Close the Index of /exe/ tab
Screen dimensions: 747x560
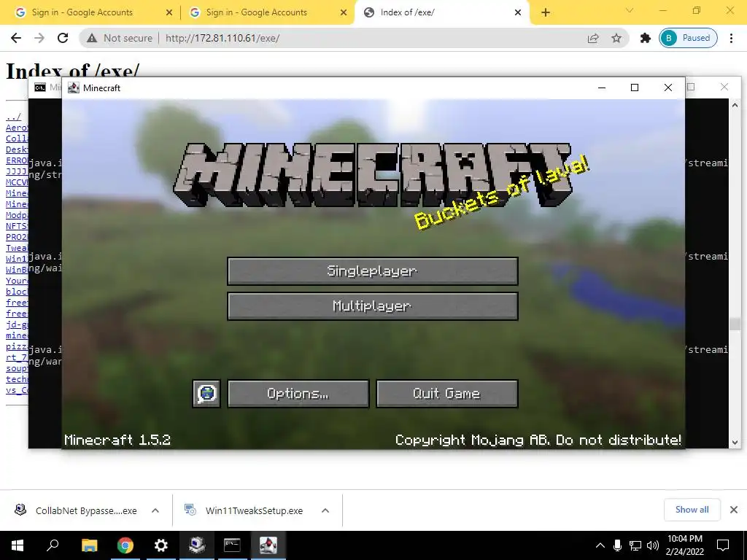[x=518, y=12]
